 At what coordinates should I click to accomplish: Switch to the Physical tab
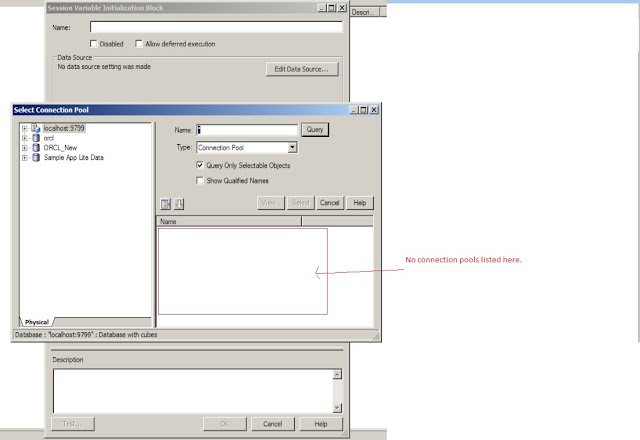(x=37, y=322)
